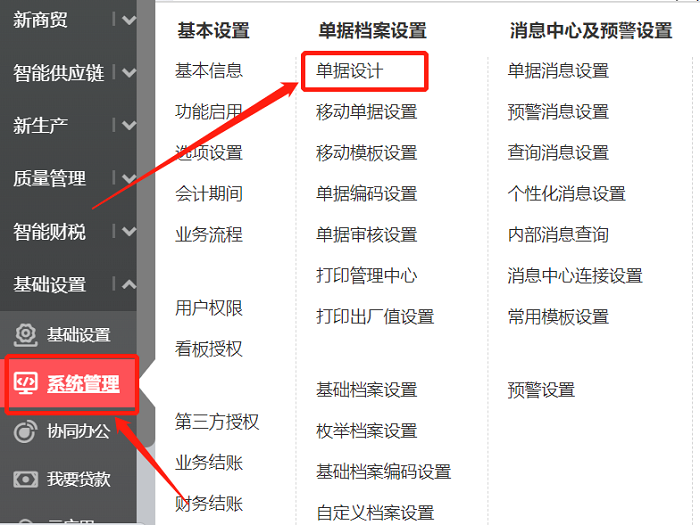Click the code monitor icon for 系统管理
Image resolution: width=700 pixels, height=525 pixels.
[25, 383]
